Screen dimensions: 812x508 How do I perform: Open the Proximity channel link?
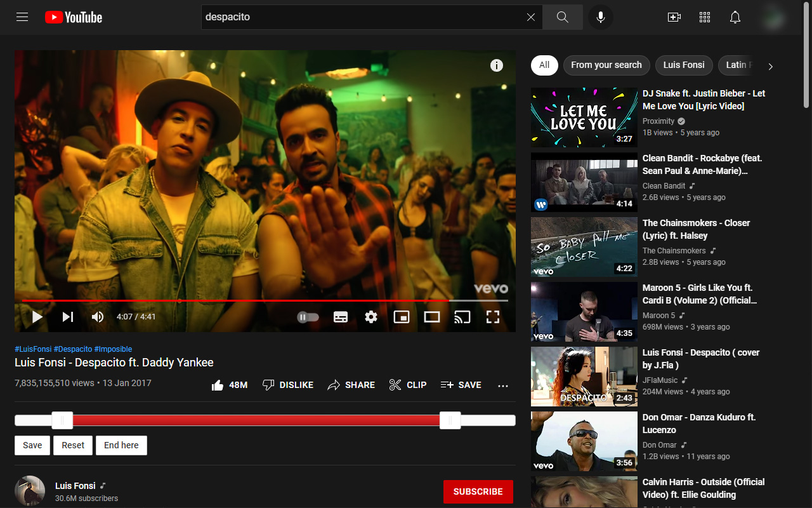[658, 121]
